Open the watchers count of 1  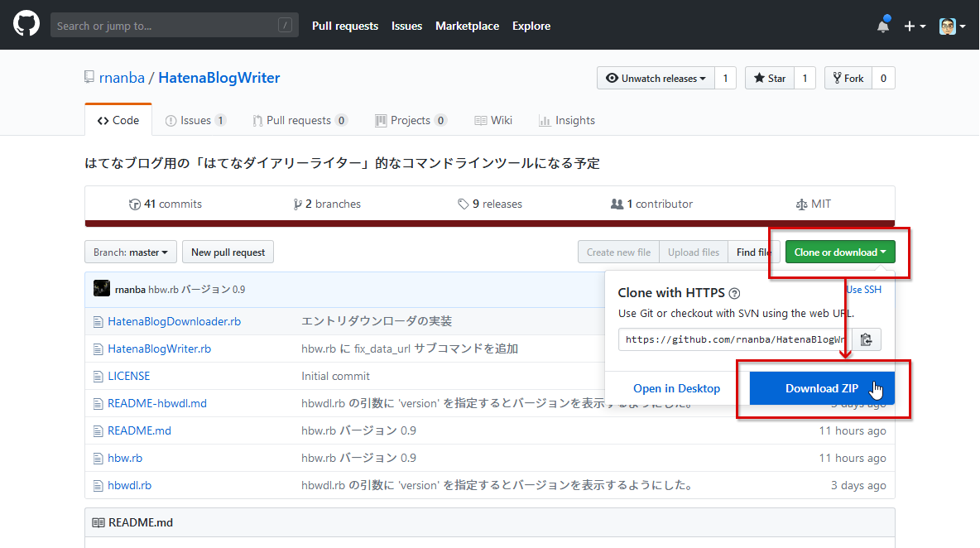click(x=725, y=78)
